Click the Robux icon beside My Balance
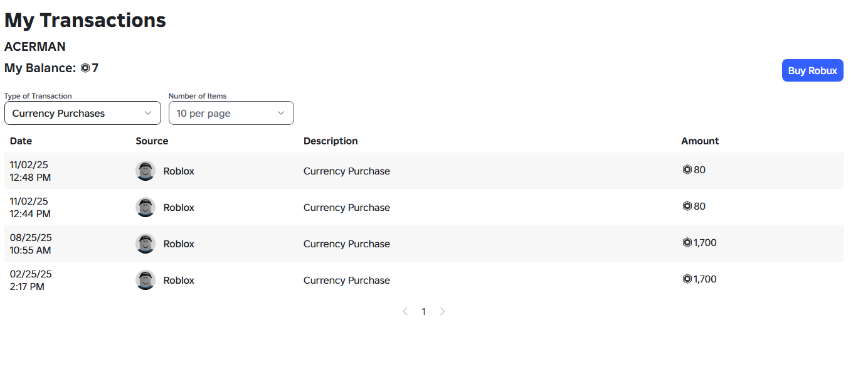Viewport: 868px width, 381px height. click(x=85, y=68)
